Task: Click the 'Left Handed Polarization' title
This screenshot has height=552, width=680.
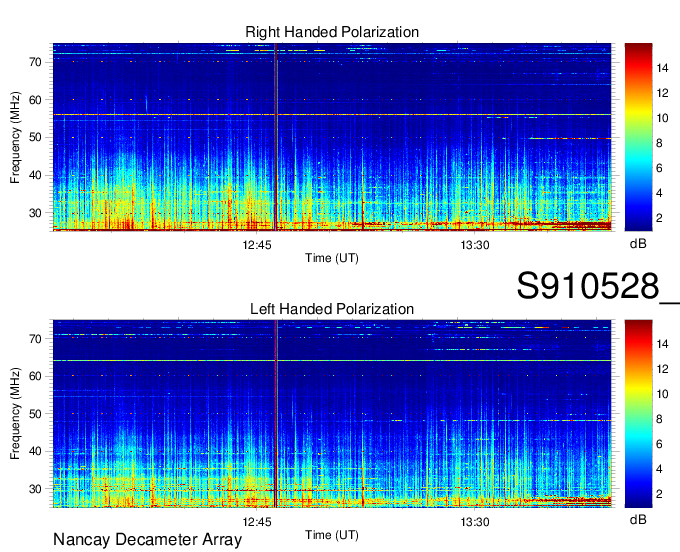Action: 332,309
